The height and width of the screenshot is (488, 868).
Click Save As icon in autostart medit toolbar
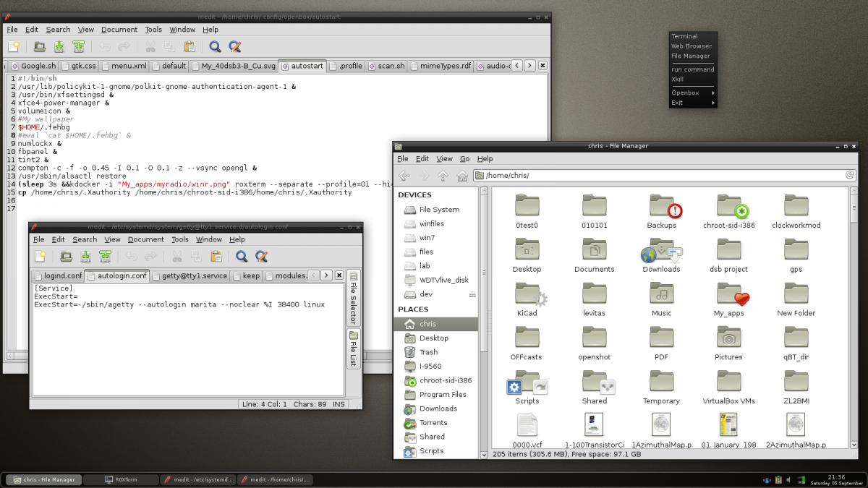click(78, 47)
